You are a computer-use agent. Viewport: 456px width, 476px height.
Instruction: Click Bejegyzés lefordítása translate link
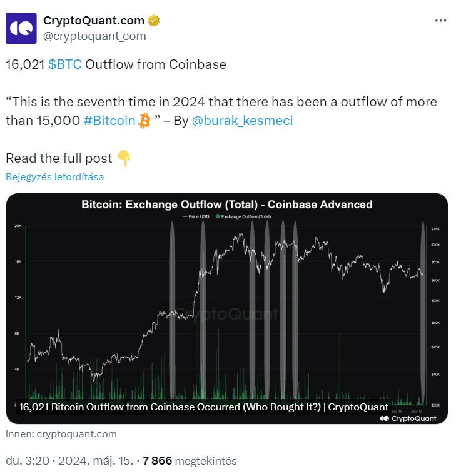pos(54,176)
